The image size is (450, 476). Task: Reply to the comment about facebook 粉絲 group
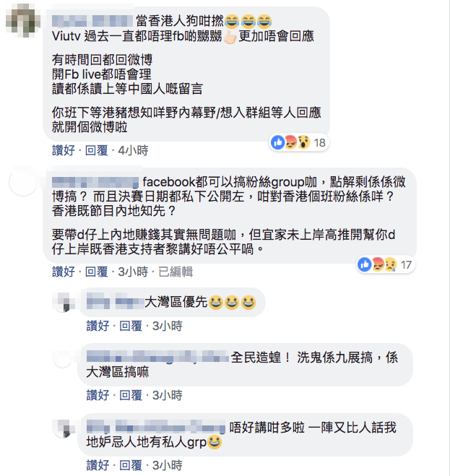click(97, 272)
